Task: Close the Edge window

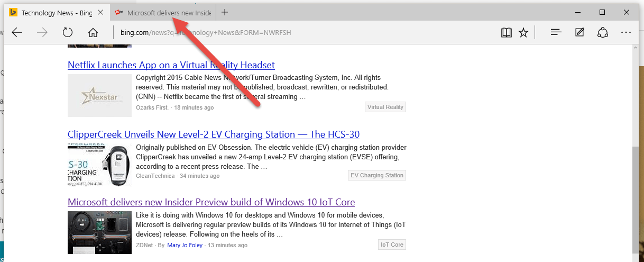Action: [627, 12]
